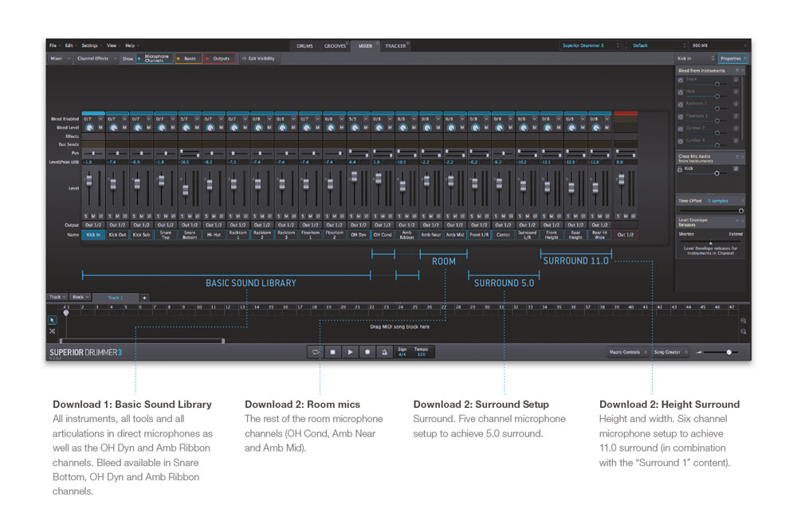
Task: Click the upper zoom magnifier icon beside timeline
Action: point(743,320)
